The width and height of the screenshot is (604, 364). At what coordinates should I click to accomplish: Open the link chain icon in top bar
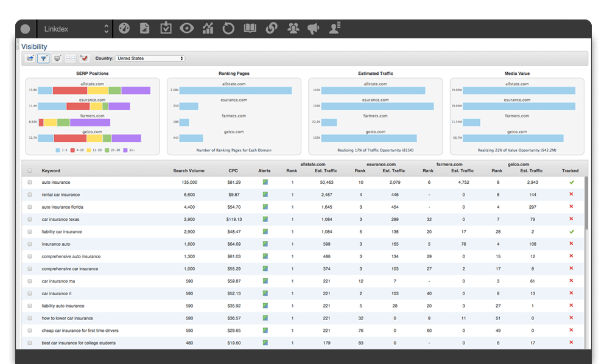pos(271,28)
